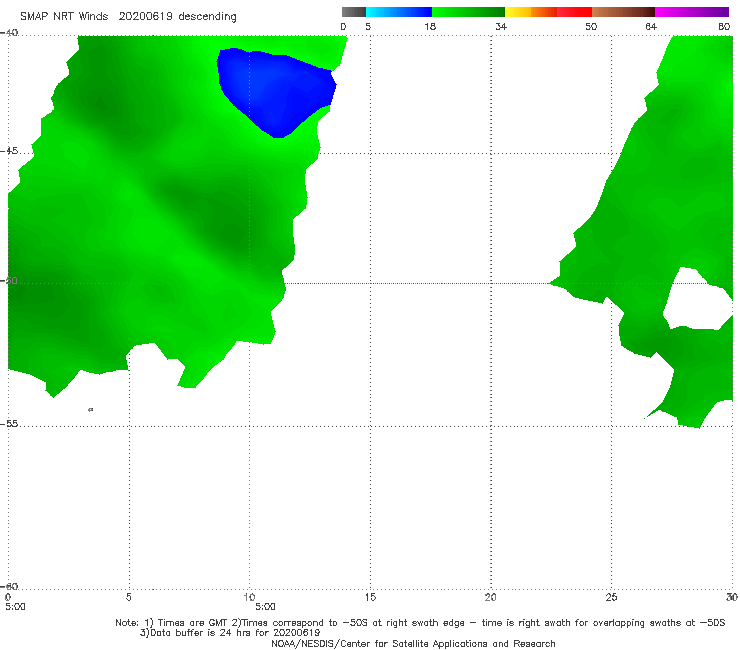Click the latitude axis label "-40"
The width and height of the screenshot is (740, 650).
tap(9, 33)
